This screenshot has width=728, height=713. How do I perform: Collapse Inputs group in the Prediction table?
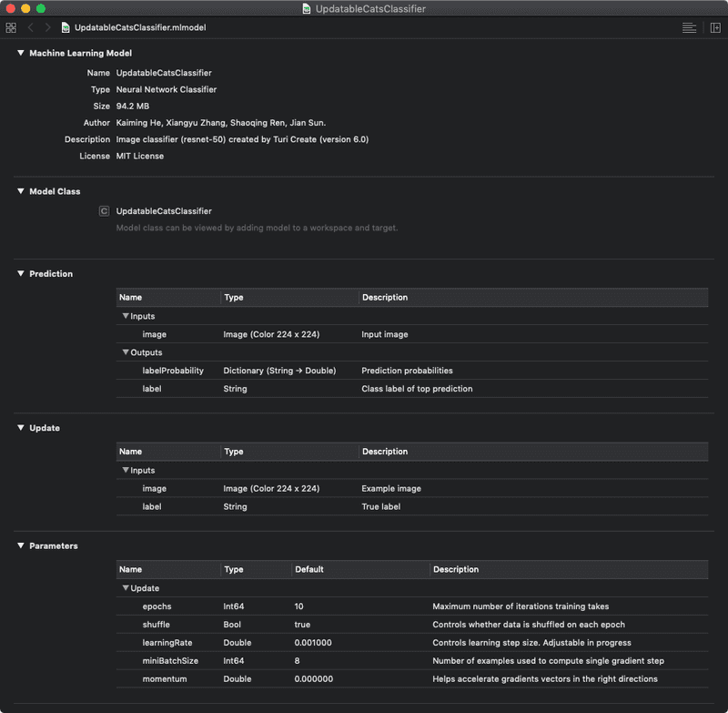click(x=126, y=316)
